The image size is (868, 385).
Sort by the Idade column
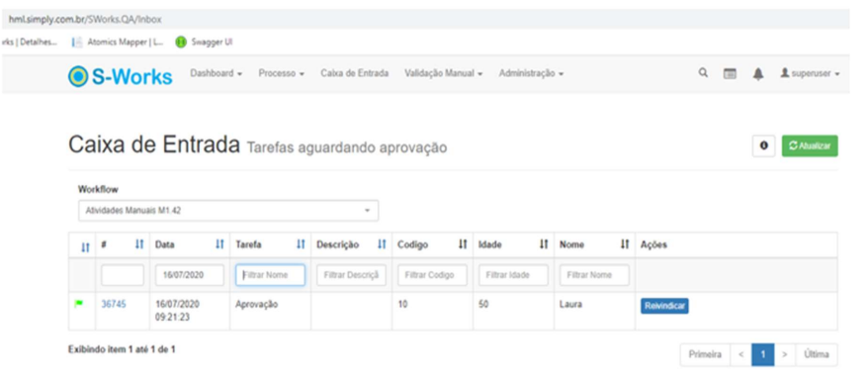tap(544, 244)
